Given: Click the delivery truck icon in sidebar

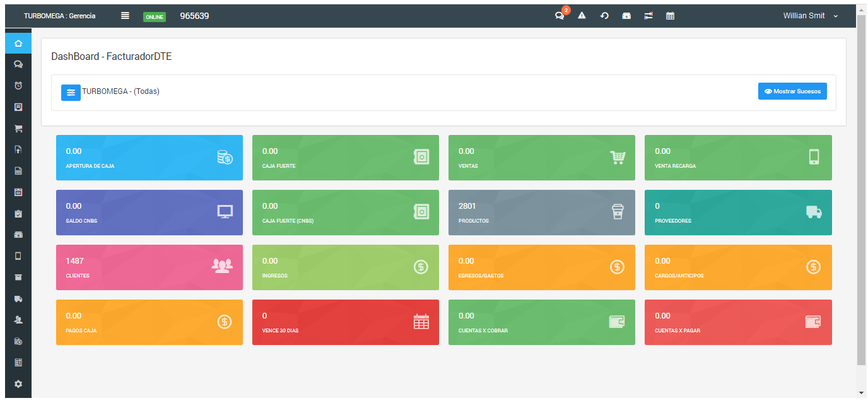Looking at the screenshot, I should 18,298.
